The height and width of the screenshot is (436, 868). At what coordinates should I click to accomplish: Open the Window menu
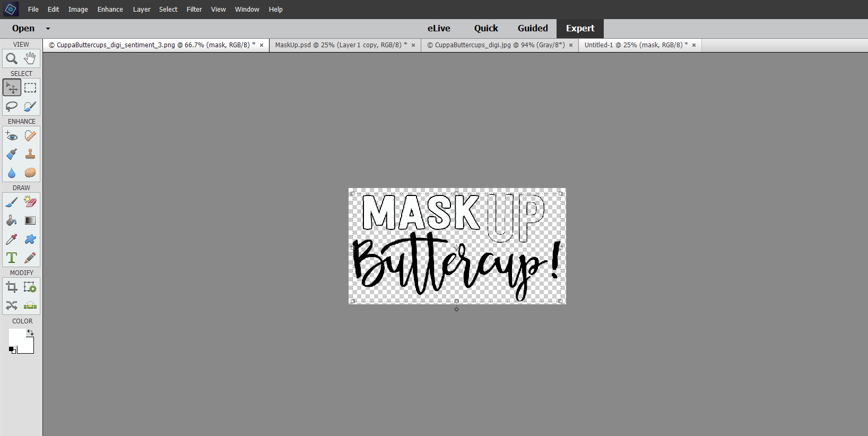click(x=247, y=10)
